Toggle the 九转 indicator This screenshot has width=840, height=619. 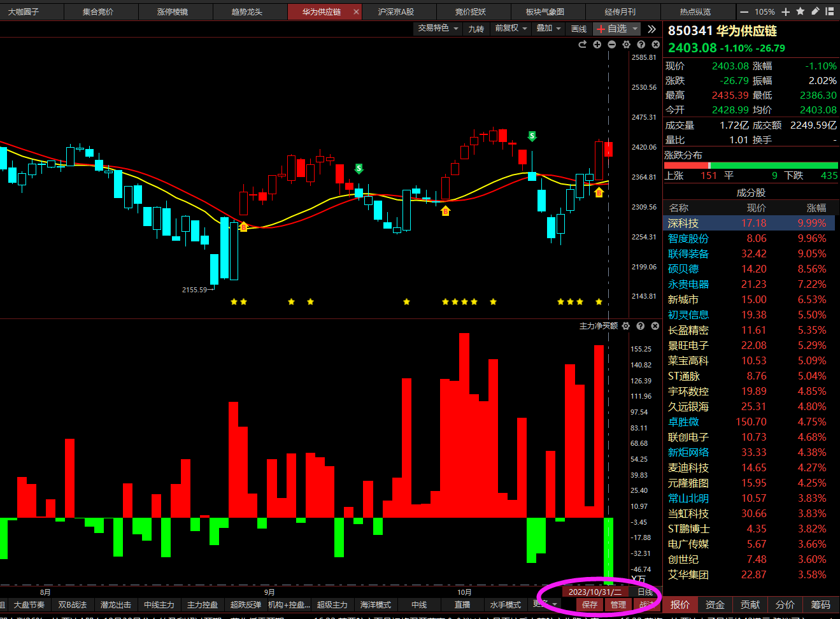point(476,29)
